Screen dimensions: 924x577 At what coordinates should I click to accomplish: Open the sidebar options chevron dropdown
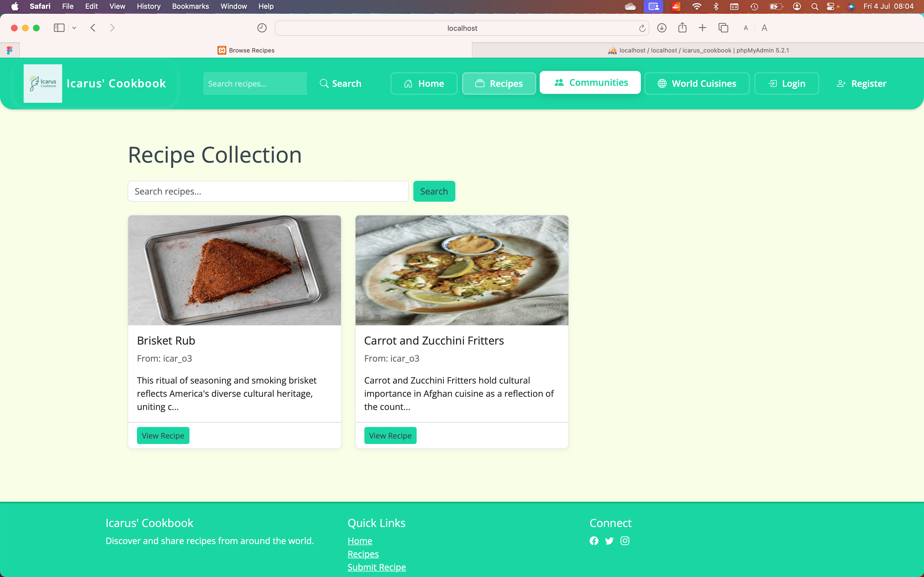click(74, 27)
